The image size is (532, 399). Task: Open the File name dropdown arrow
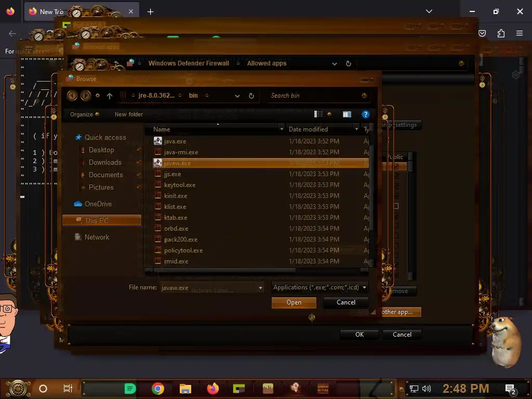(x=261, y=288)
